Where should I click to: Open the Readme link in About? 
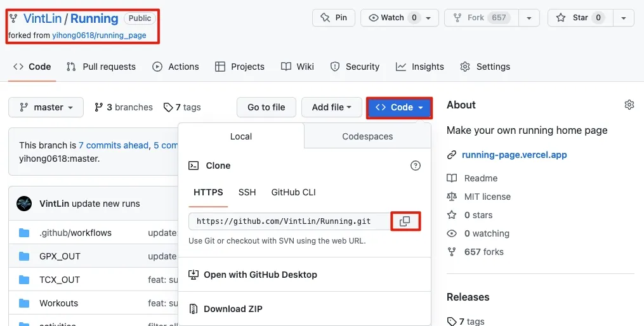pos(480,178)
